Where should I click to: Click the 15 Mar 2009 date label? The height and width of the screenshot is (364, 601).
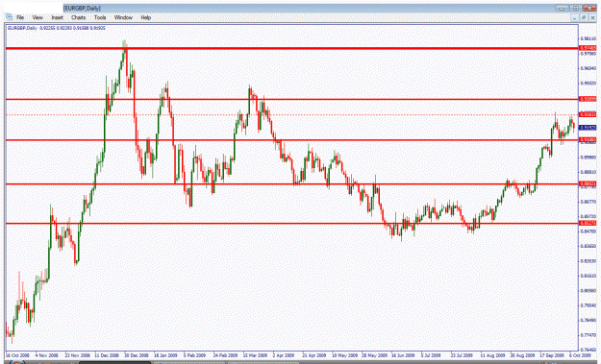point(255,355)
